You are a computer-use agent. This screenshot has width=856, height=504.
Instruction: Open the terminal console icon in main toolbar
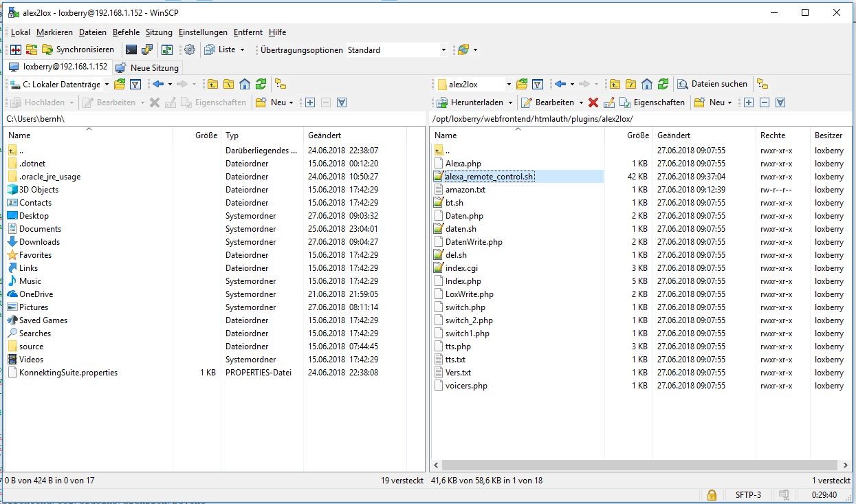pos(130,50)
